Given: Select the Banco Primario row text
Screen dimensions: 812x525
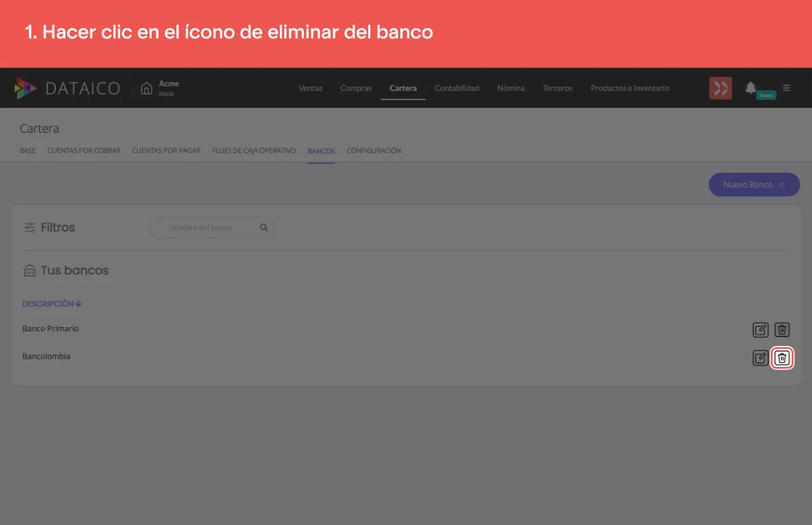Looking at the screenshot, I should [x=51, y=329].
